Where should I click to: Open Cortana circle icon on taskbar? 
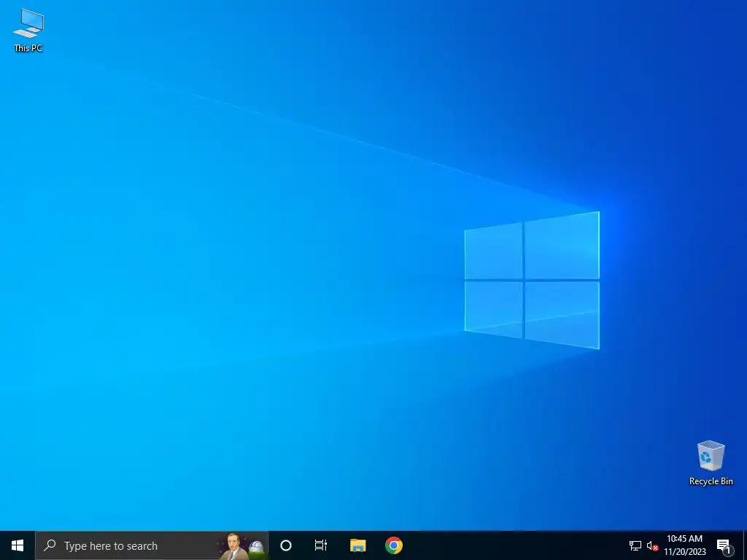tap(286, 545)
